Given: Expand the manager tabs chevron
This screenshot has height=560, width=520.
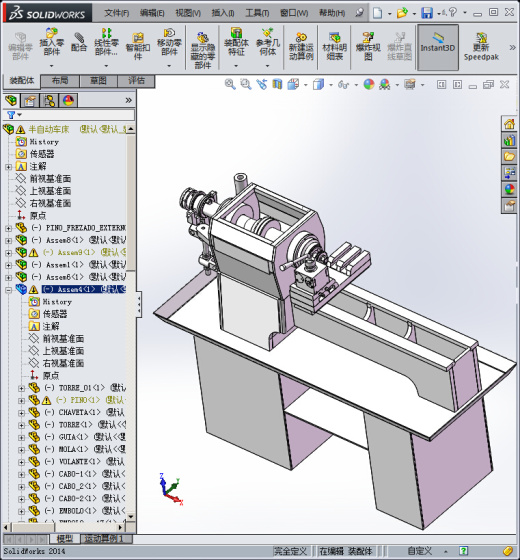Looking at the screenshot, I should point(129,100).
